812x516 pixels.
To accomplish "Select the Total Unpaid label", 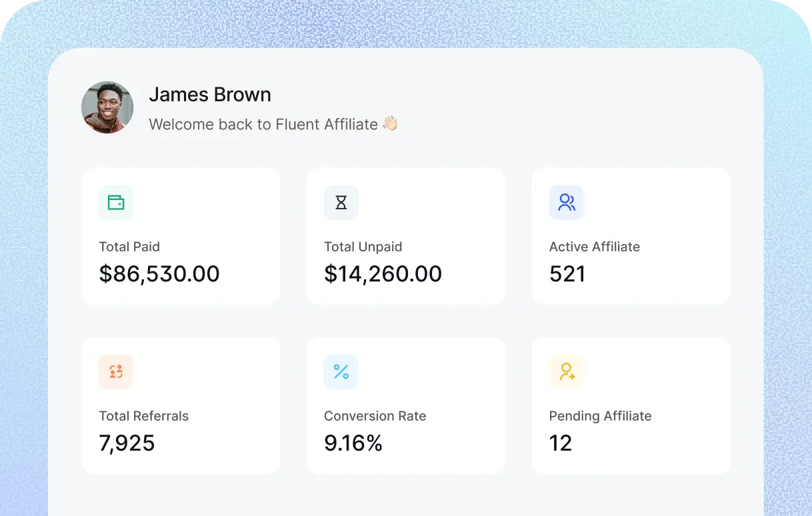I will [363, 247].
